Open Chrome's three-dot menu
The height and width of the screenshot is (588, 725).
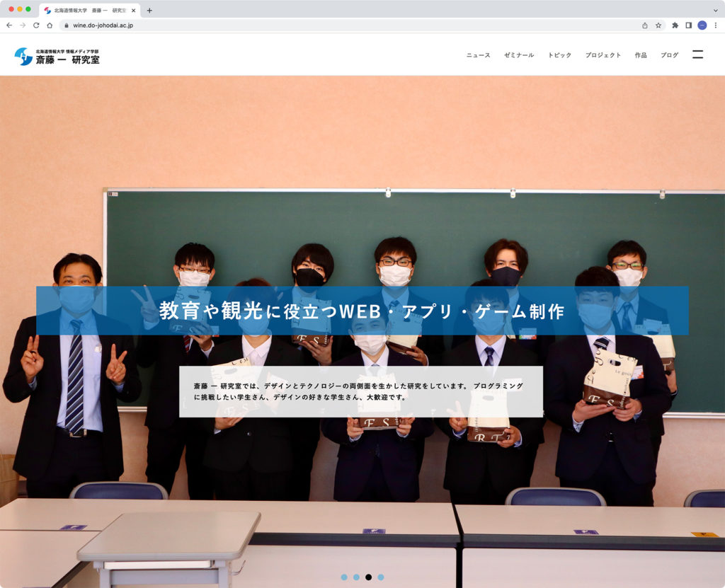pos(715,25)
